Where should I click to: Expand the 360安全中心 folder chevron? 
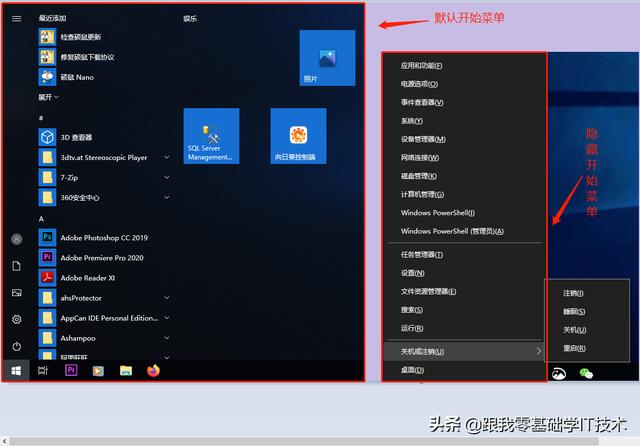[167, 197]
